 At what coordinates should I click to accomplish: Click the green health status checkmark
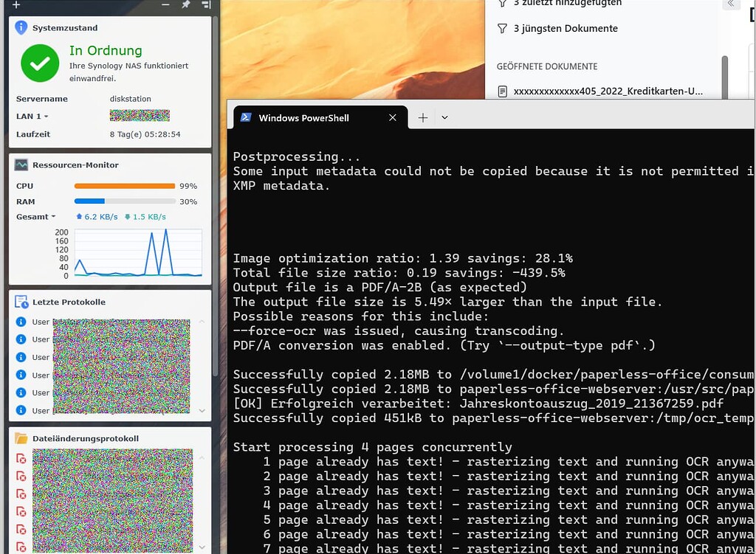[x=40, y=63]
